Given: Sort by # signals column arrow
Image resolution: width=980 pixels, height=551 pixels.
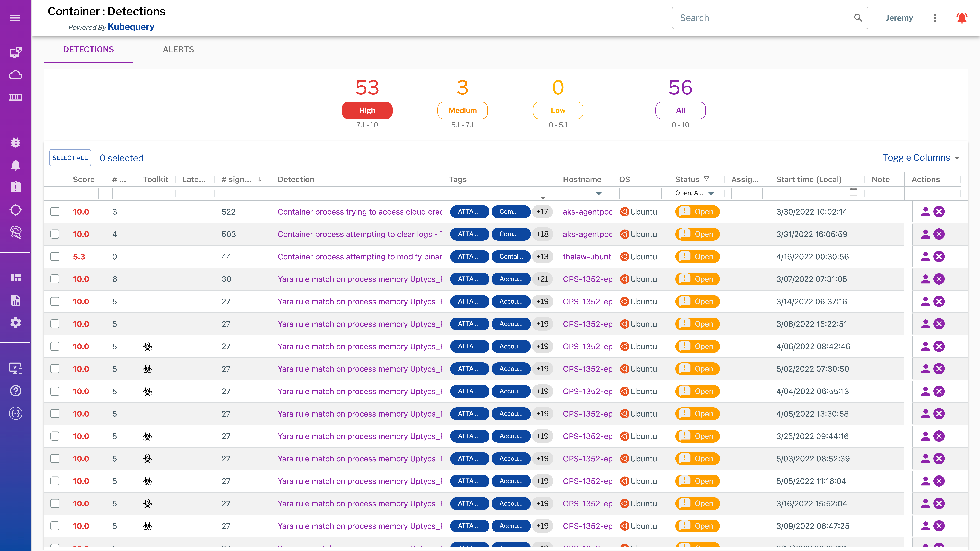Looking at the screenshot, I should point(260,179).
